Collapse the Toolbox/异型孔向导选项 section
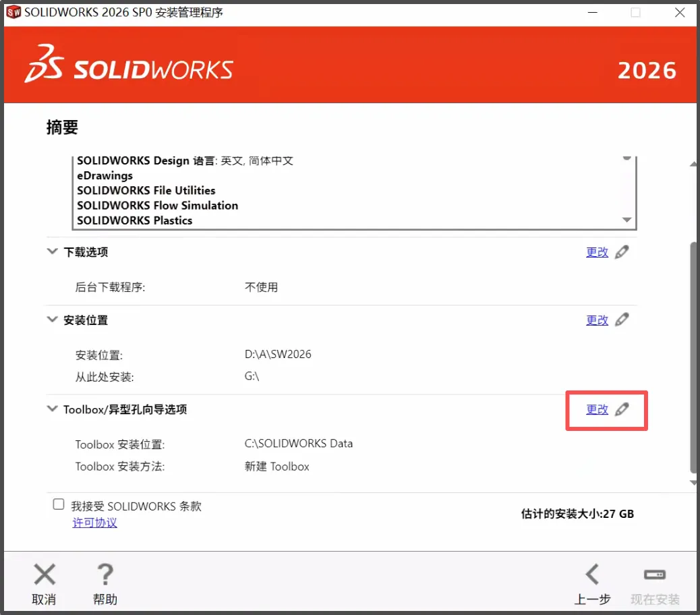Screen dimensions: 700x615 (52, 409)
